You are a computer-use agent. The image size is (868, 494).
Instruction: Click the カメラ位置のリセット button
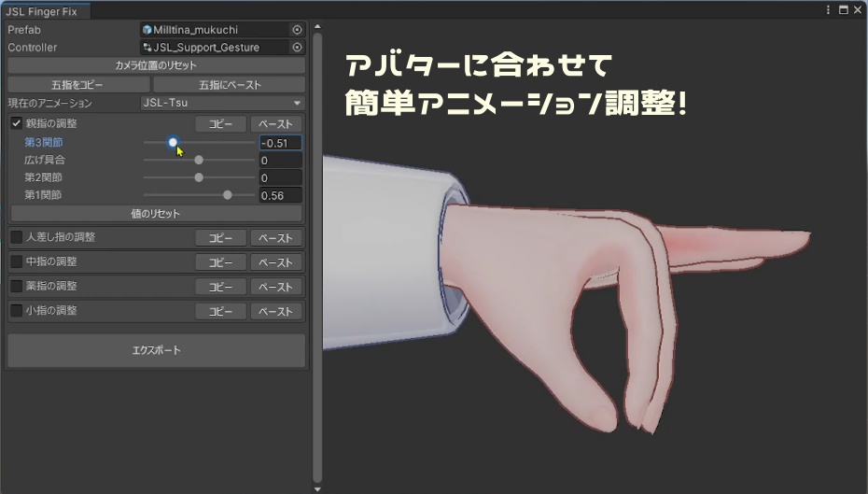click(156, 65)
